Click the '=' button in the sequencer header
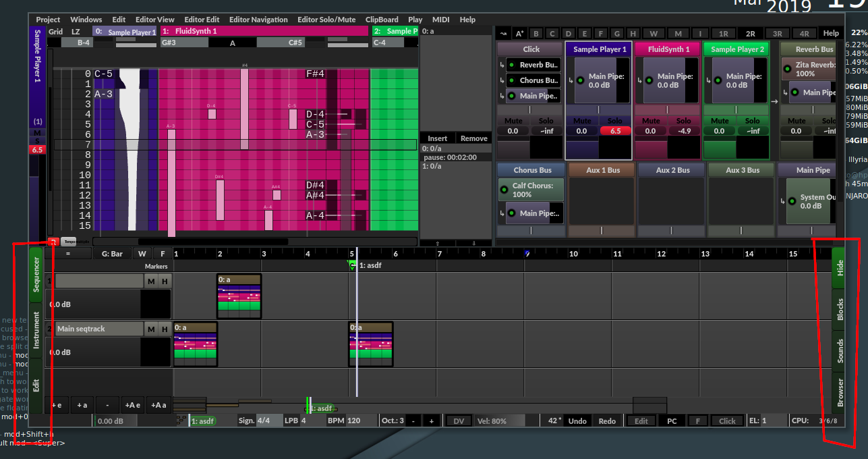 (x=67, y=254)
